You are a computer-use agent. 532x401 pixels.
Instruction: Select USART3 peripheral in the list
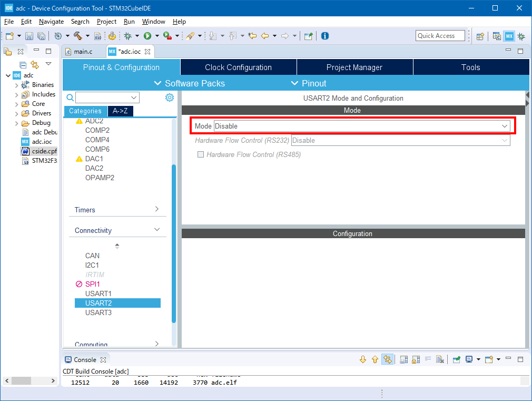coord(98,312)
